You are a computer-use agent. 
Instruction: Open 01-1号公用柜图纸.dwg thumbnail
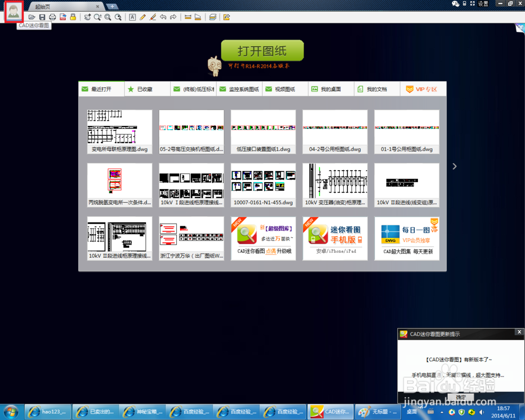click(x=407, y=132)
